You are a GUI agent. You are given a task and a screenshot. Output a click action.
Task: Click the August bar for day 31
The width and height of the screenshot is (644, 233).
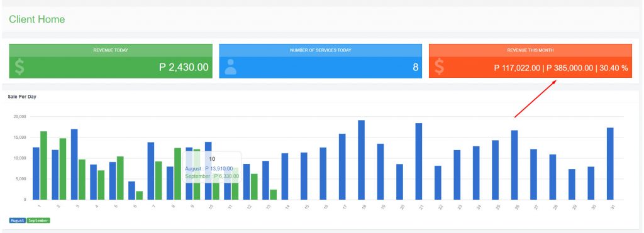pyautogui.click(x=610, y=164)
